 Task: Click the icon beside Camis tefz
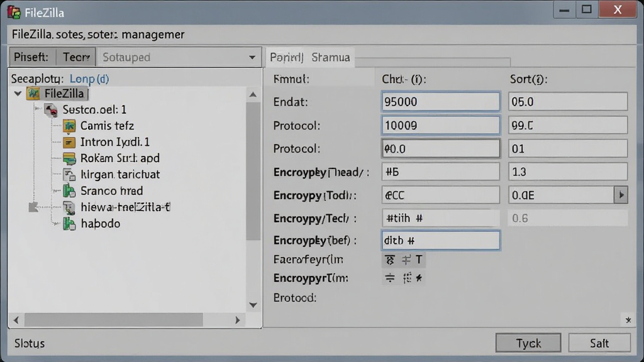69,126
